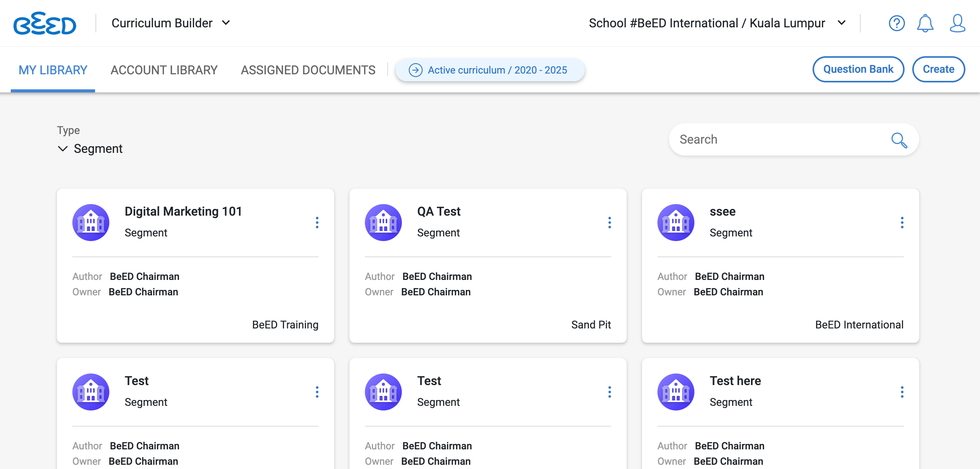Open the three-dot menu on Digital Marketing 101
Screen dimensions: 980x469
click(x=317, y=223)
